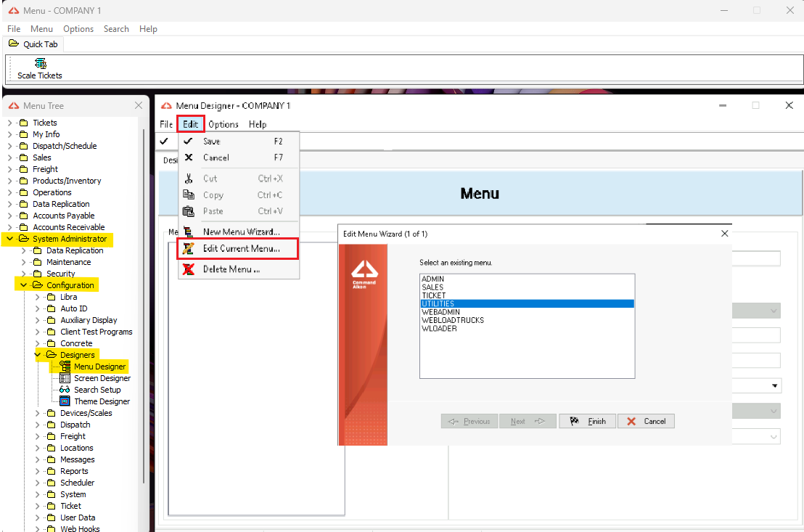Select UTILITIES in existing menu list
The image size is (804, 532).
coord(527,303)
